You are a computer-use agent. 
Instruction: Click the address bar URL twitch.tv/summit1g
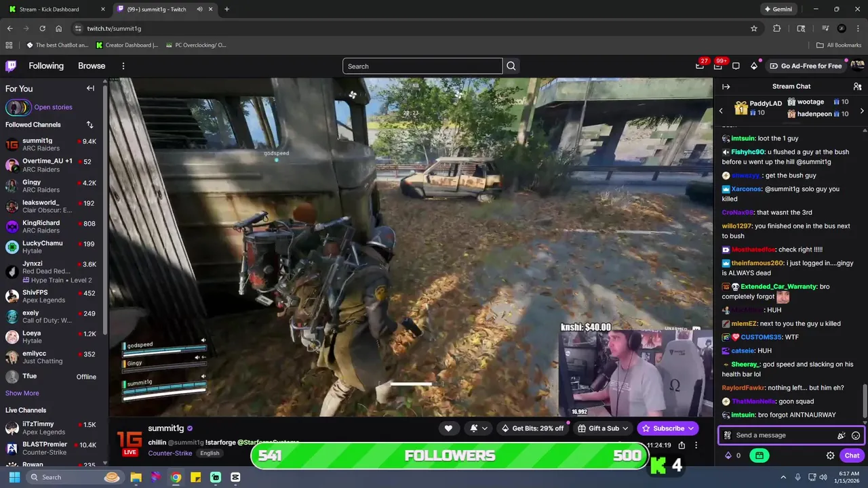(x=114, y=28)
